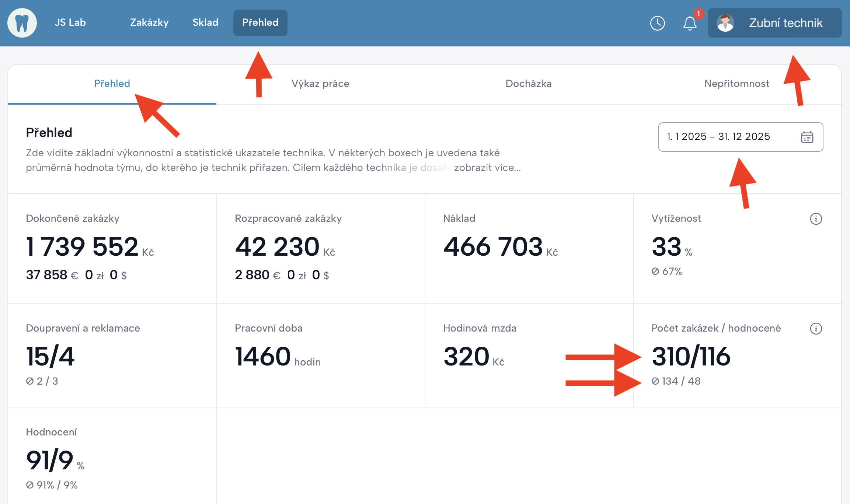Select the Přehled sub-tab
Screen dimensions: 850x504
coord(112,84)
